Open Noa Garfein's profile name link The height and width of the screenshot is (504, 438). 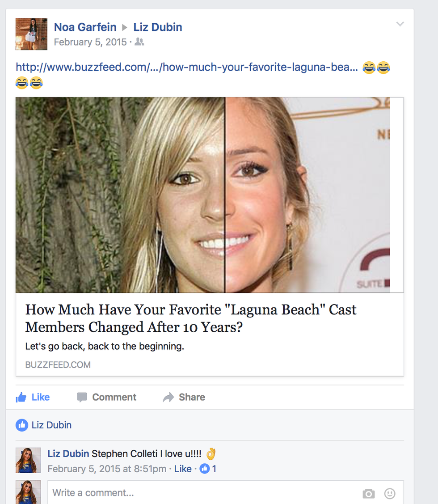85,27
